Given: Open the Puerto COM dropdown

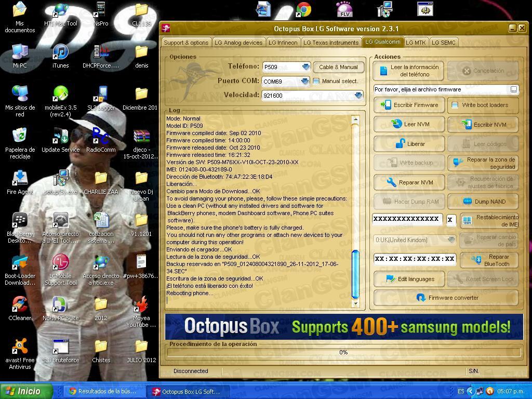Looking at the screenshot, I should pyautogui.click(x=304, y=82).
